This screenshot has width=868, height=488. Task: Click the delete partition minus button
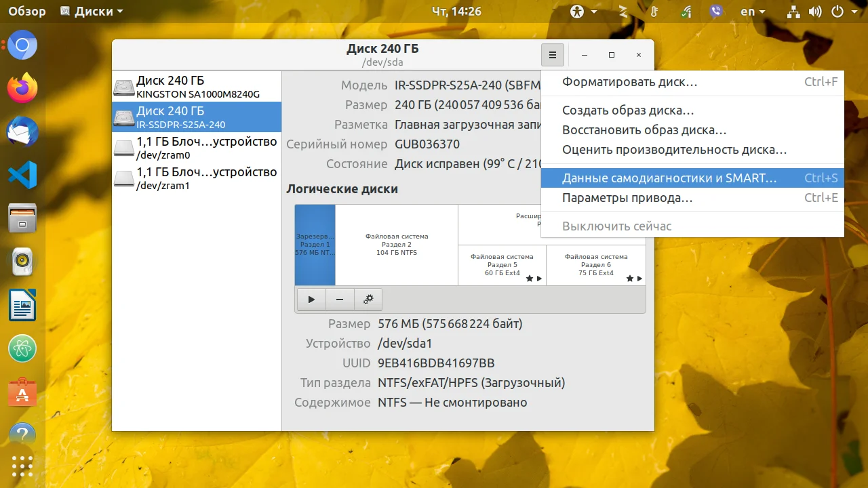point(340,299)
